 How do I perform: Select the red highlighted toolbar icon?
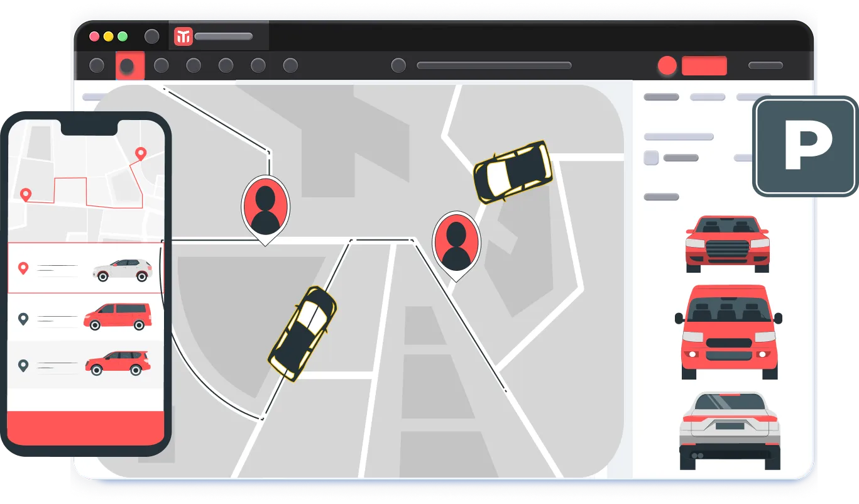129,65
